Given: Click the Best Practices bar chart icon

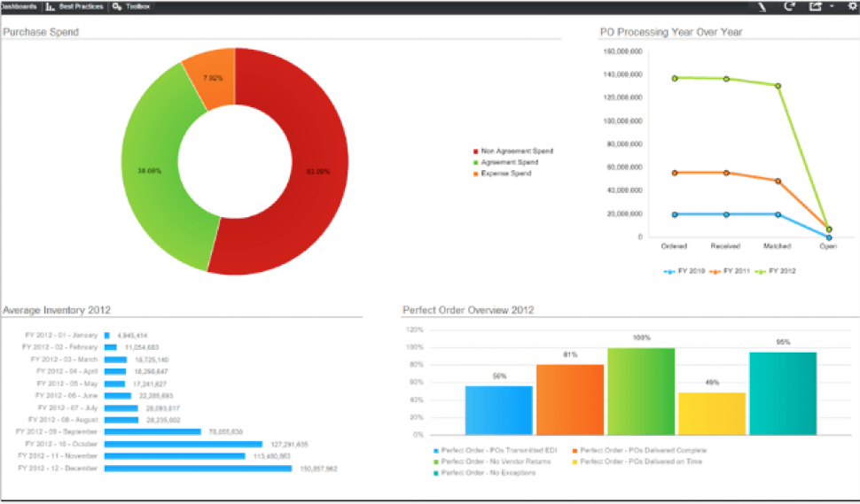Looking at the screenshot, I should [51, 6].
